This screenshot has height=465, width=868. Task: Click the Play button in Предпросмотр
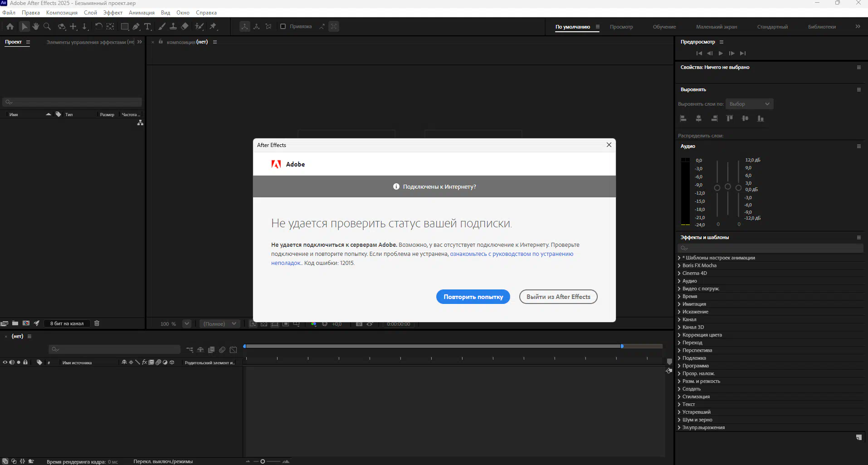coord(721,54)
